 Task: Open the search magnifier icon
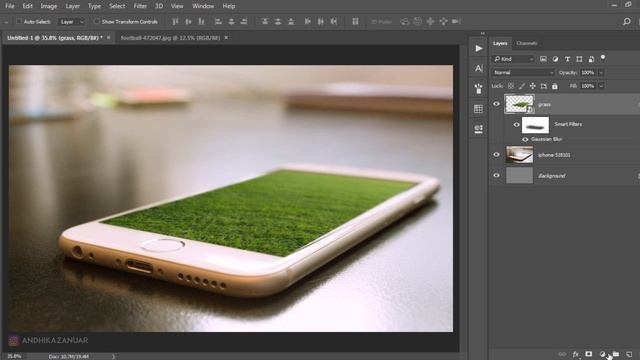click(x=627, y=22)
